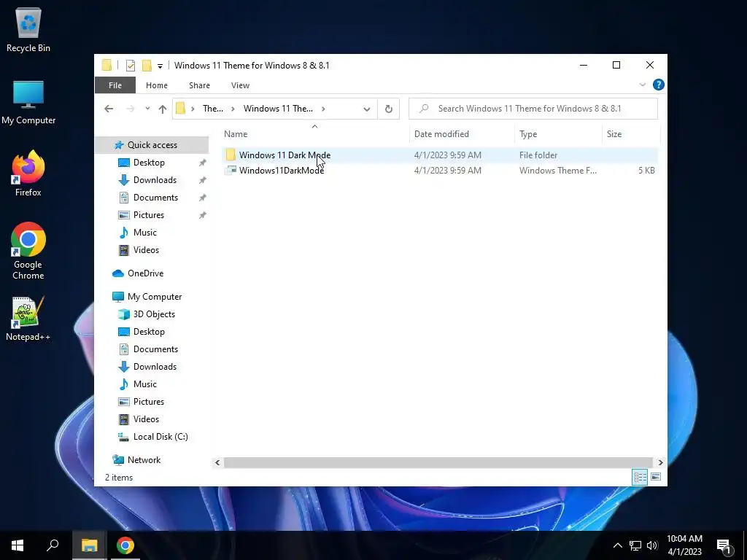Screen dimensions: 747x560
Task: Switch to Details view layout
Action: tap(640, 477)
